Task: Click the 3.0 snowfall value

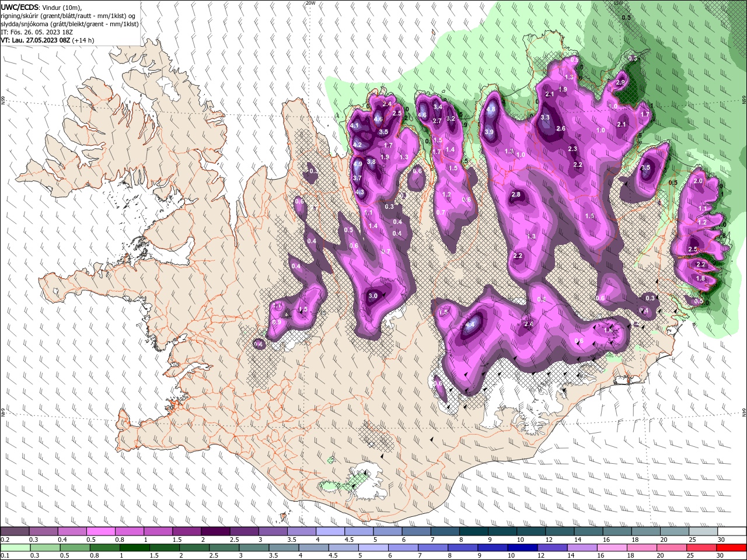Action: [x=373, y=296]
